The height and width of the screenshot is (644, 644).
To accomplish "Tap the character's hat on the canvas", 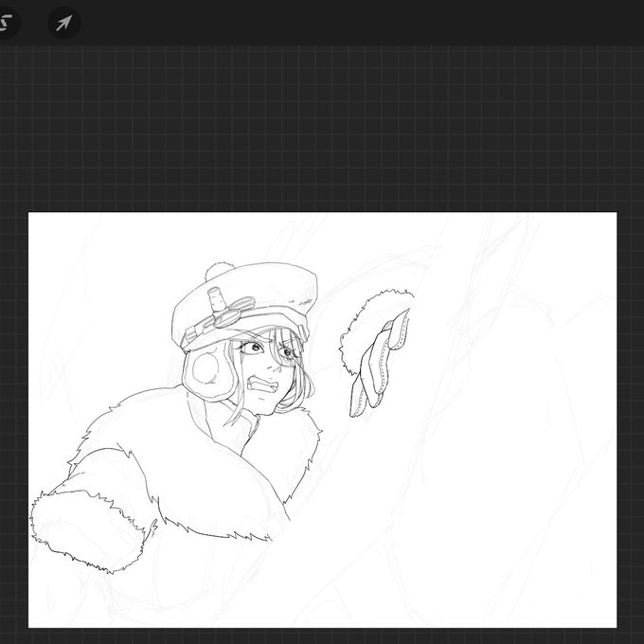I will (x=244, y=306).
